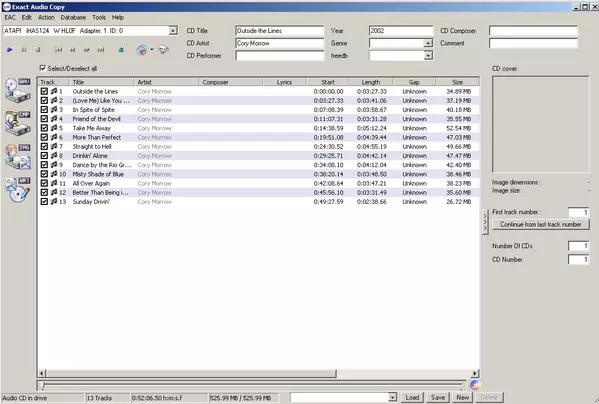Eject the CD with green eject icon
This screenshot has height=404, width=599.
121,50
